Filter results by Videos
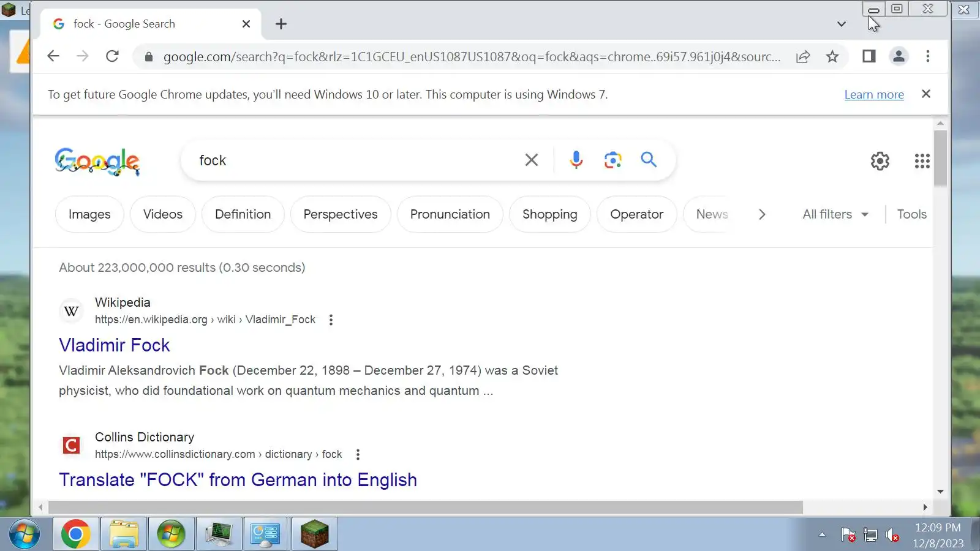Viewport: 980px width, 551px height. point(163,214)
